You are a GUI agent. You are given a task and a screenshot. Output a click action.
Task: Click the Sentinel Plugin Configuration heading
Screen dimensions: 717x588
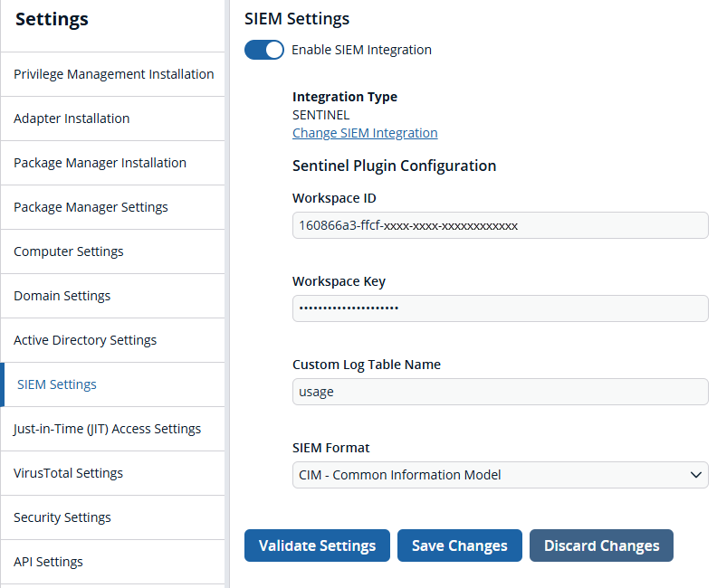click(x=394, y=166)
